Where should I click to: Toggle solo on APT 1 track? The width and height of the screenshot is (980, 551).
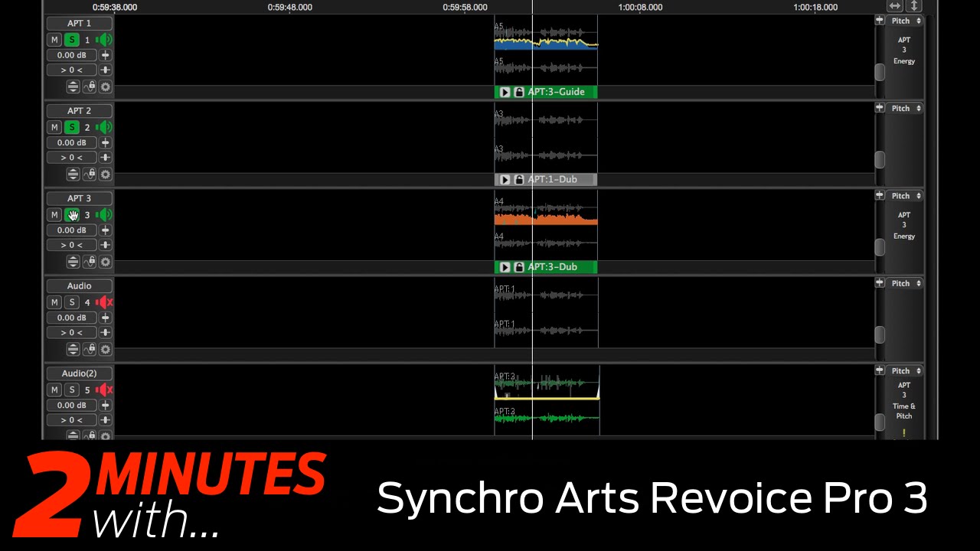point(72,40)
